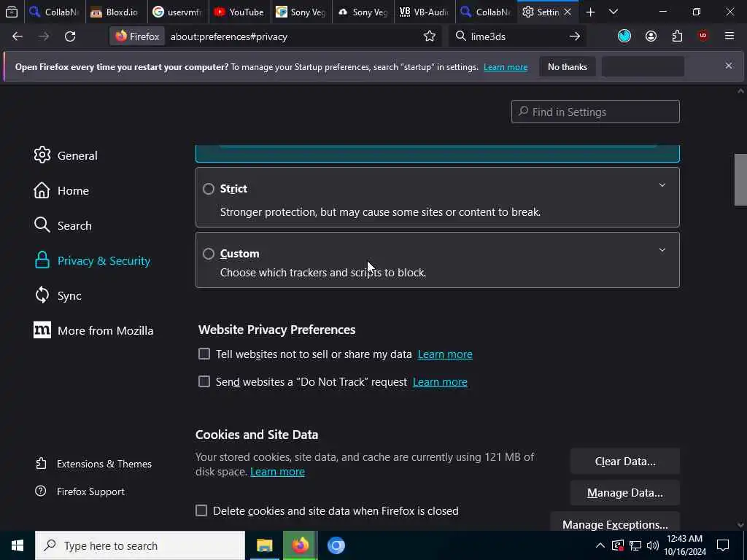Open More from Mozilla category

click(94, 330)
